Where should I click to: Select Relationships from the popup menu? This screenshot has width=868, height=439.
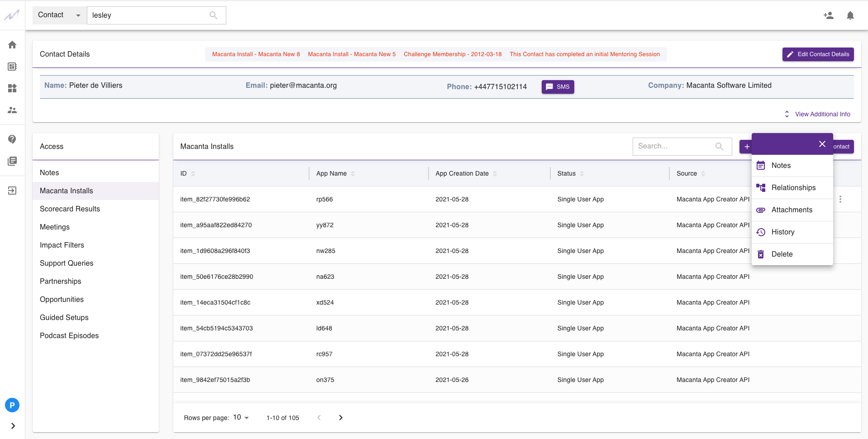(x=793, y=187)
